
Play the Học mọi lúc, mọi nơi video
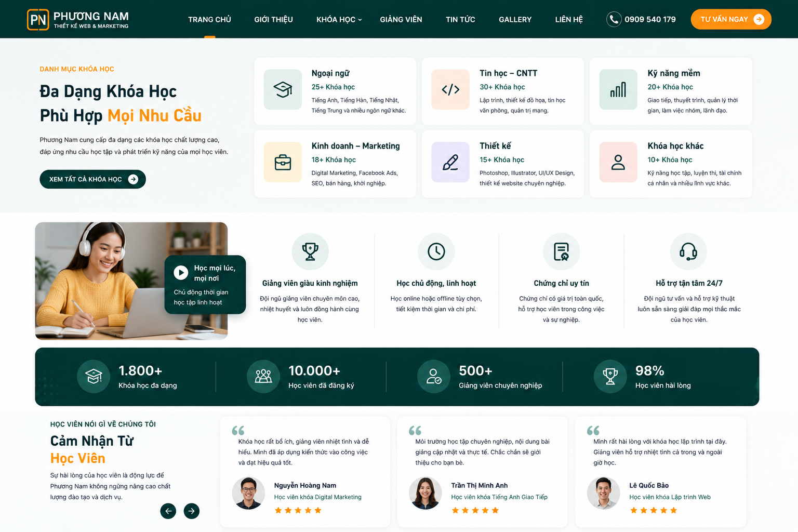tap(181, 273)
